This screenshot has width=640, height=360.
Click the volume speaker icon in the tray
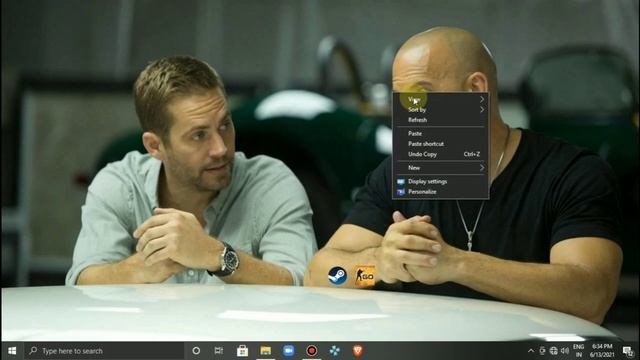(565, 351)
